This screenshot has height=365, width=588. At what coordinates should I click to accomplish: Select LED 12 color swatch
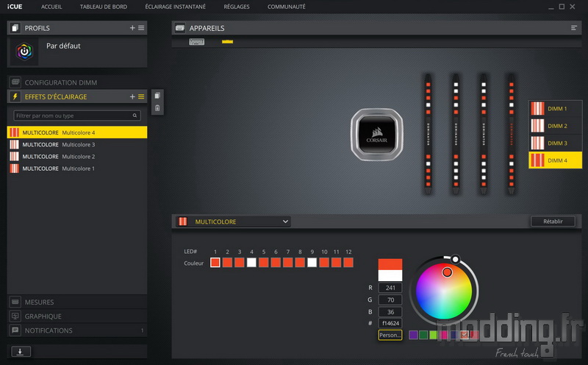tap(348, 263)
